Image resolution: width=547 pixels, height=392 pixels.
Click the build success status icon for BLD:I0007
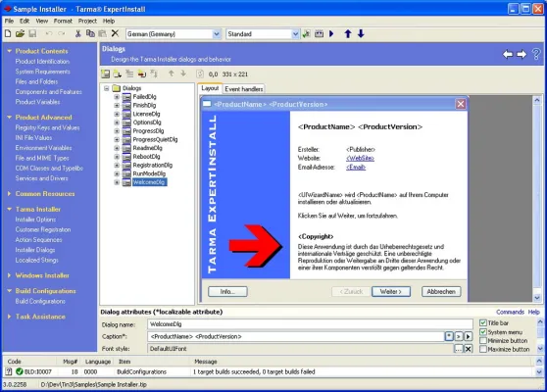[x=20, y=371]
